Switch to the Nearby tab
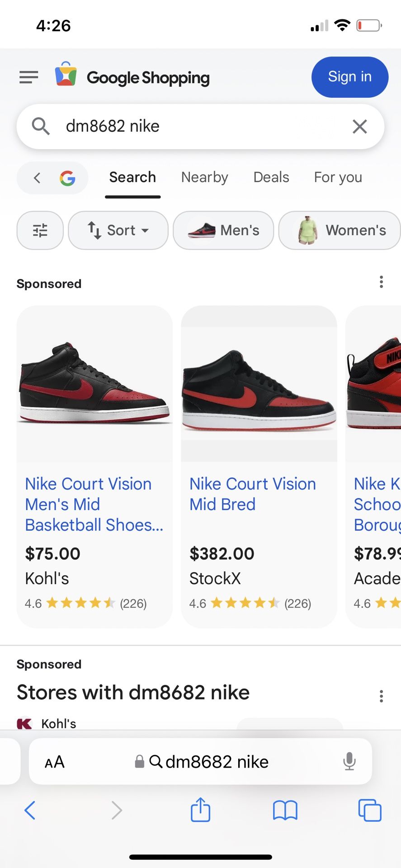The width and height of the screenshot is (401, 868). 204,177
